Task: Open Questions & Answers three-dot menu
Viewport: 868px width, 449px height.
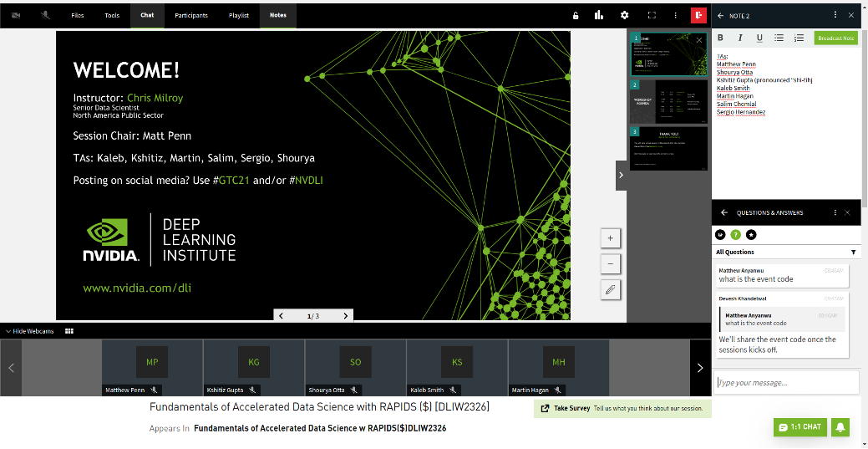Action: click(x=835, y=213)
